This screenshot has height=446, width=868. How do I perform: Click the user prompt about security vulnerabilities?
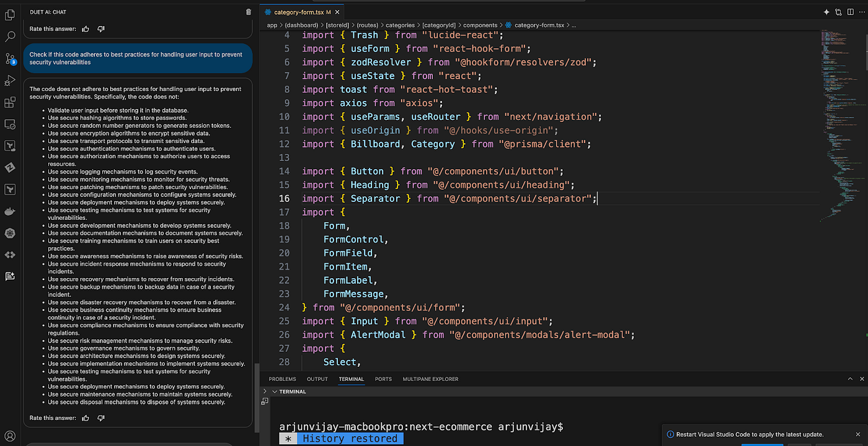coord(138,58)
